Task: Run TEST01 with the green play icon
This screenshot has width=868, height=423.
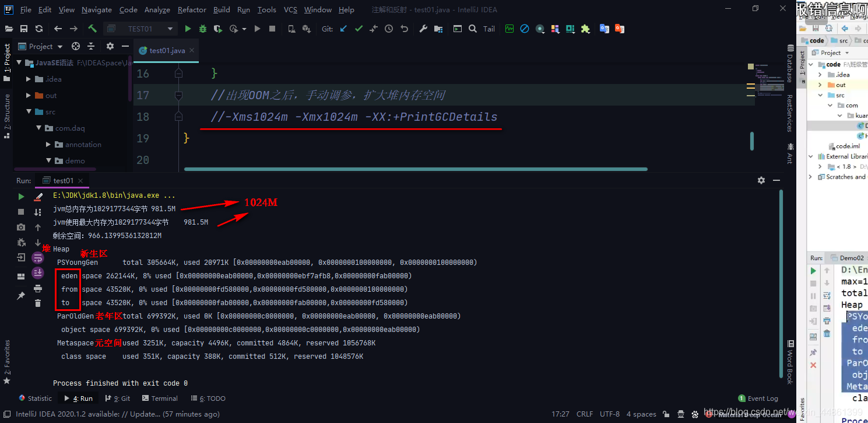Action: [x=188, y=29]
